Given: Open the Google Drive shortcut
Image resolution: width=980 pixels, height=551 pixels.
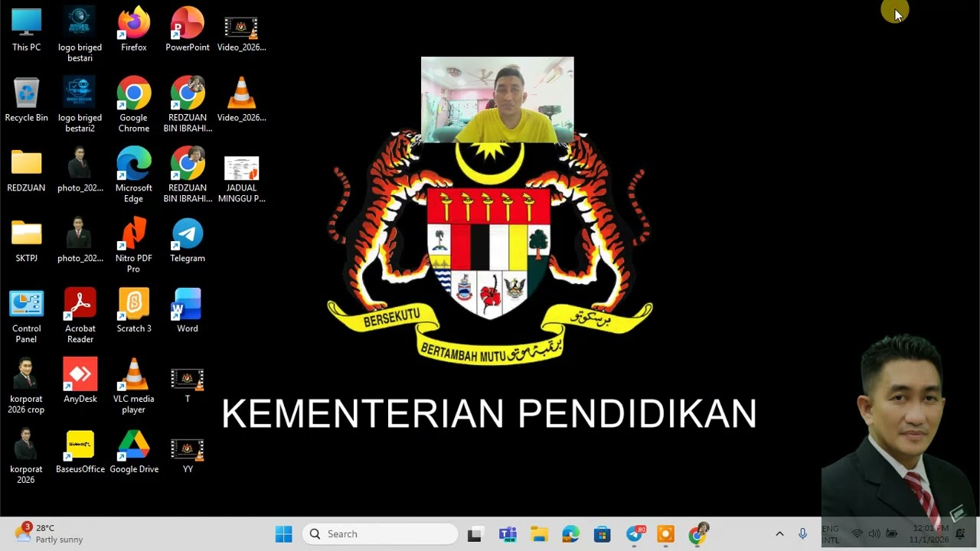Looking at the screenshot, I should [x=133, y=452].
